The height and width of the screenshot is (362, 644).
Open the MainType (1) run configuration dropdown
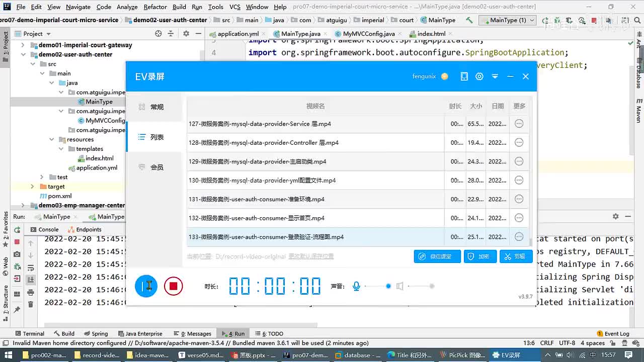[x=508, y=20]
